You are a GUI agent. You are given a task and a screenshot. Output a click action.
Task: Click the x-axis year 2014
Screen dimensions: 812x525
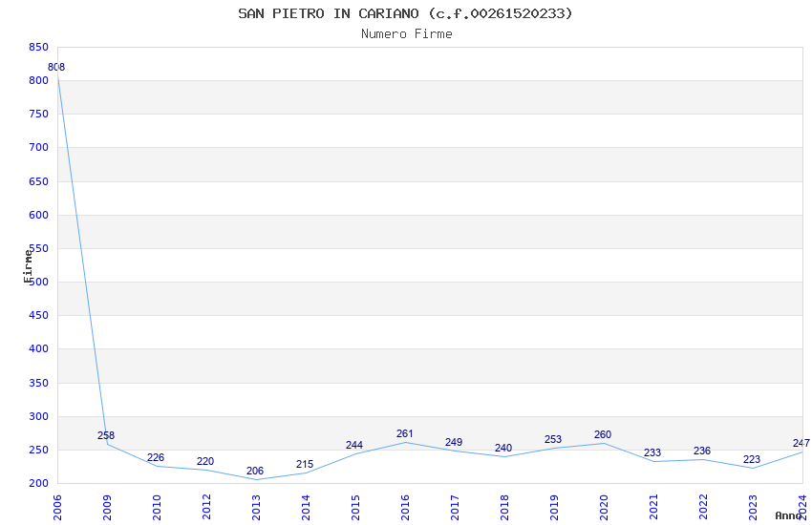pyautogui.click(x=306, y=508)
